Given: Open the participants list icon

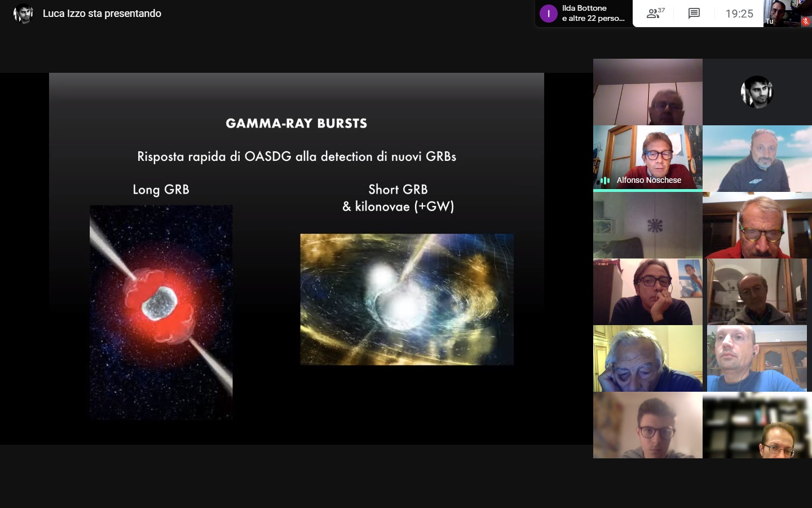Looking at the screenshot, I should 655,13.
